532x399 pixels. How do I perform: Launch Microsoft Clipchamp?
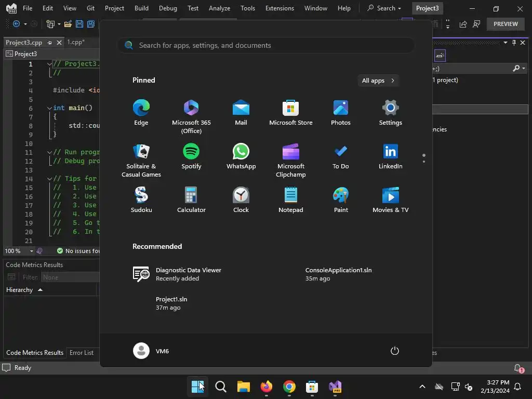[x=291, y=160]
